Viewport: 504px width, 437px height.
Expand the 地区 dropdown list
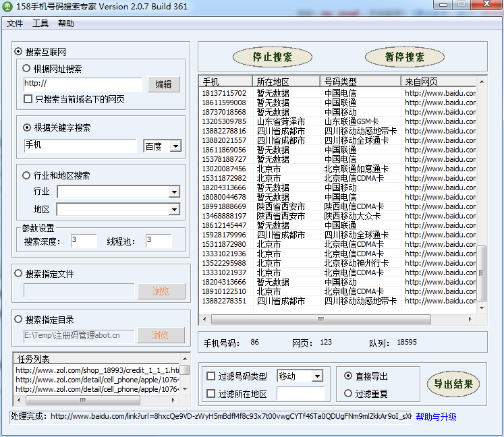174,210
